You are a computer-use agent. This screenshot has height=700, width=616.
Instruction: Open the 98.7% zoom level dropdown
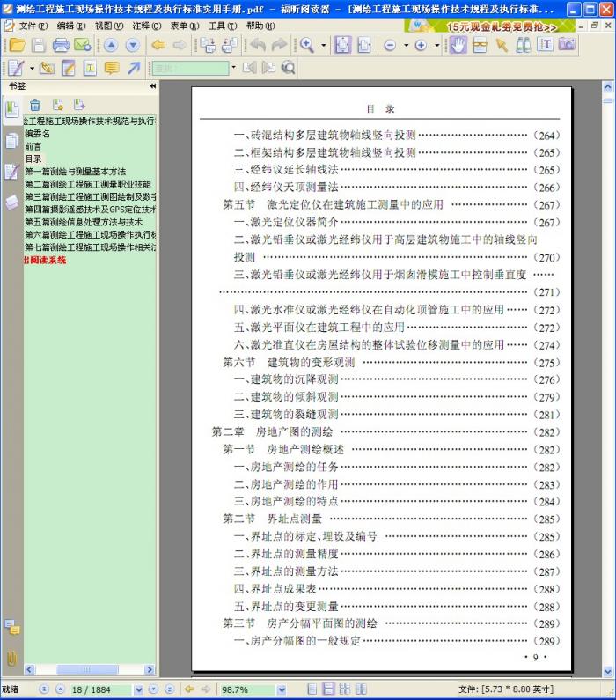[283, 689]
